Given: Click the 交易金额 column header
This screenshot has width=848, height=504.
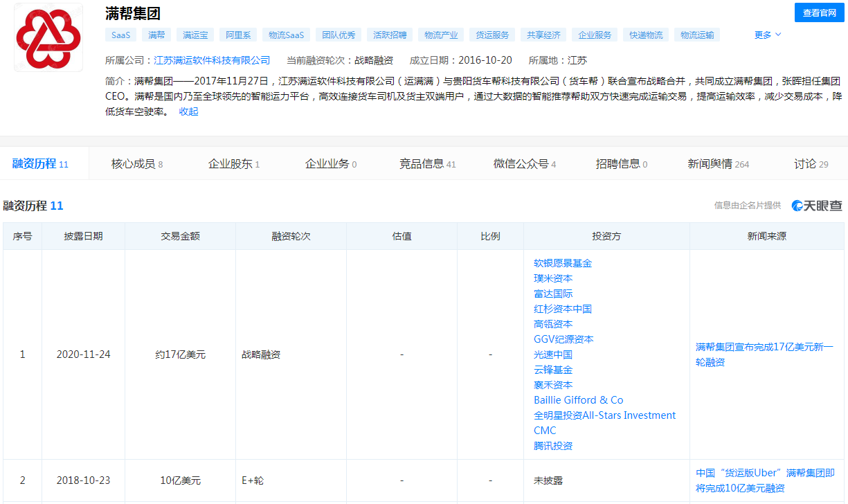Looking at the screenshot, I should 180,236.
